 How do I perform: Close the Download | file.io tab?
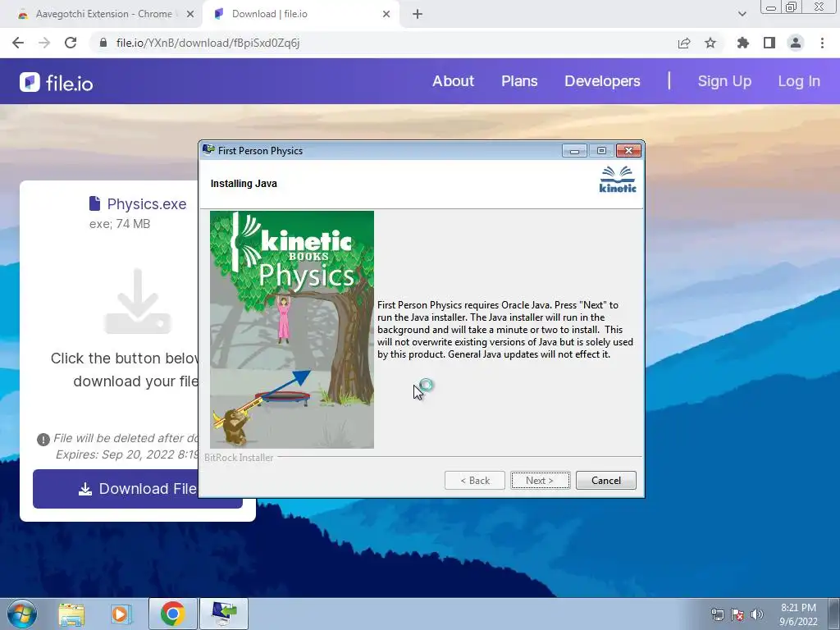[x=386, y=15]
